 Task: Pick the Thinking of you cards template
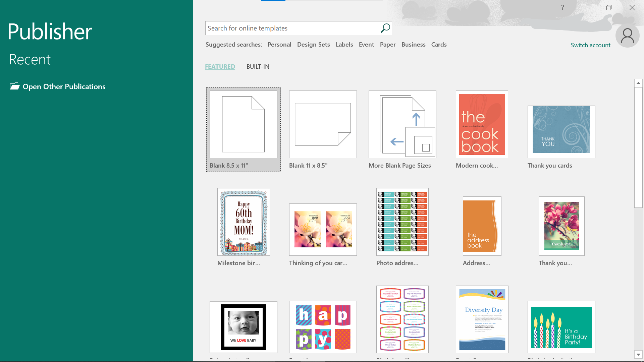(x=323, y=230)
